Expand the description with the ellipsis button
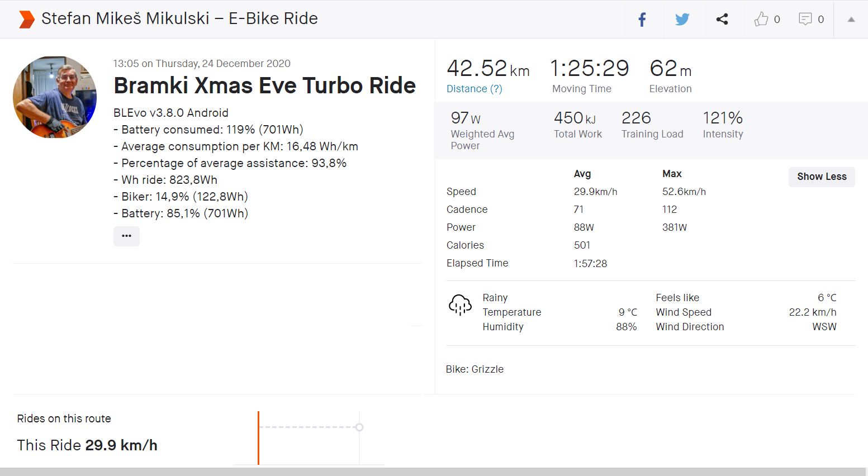 pyautogui.click(x=126, y=236)
